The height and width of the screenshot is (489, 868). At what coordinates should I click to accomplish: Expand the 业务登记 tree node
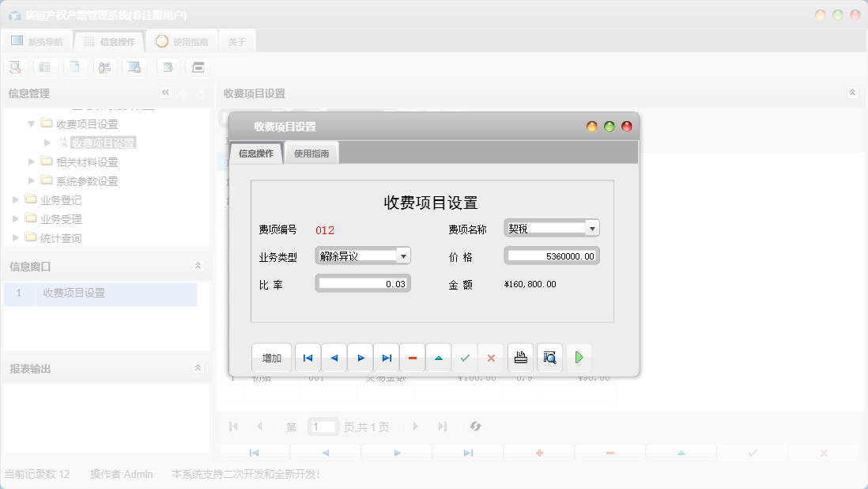[16, 199]
